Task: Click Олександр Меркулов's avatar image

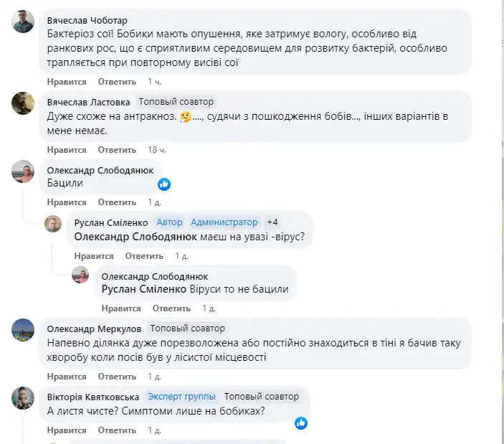Action: point(23,330)
